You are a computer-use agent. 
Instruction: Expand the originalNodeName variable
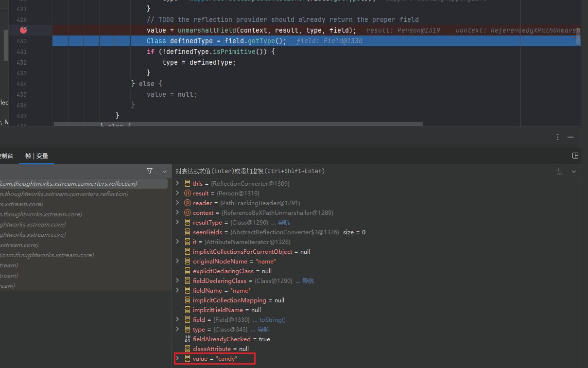pyautogui.click(x=178, y=262)
